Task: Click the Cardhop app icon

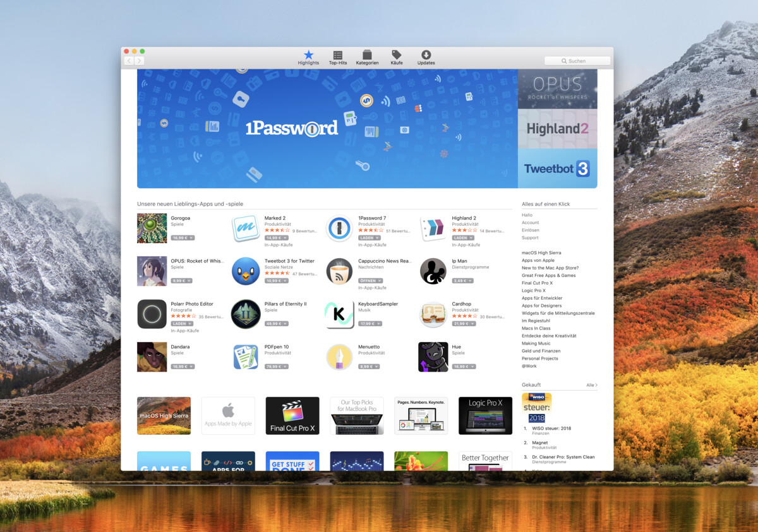Action: (x=433, y=314)
